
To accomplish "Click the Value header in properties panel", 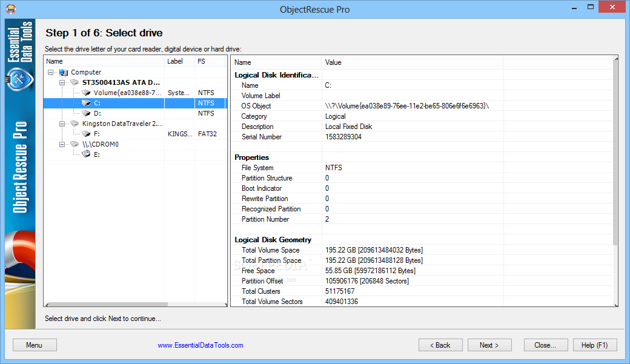I will (x=413, y=62).
